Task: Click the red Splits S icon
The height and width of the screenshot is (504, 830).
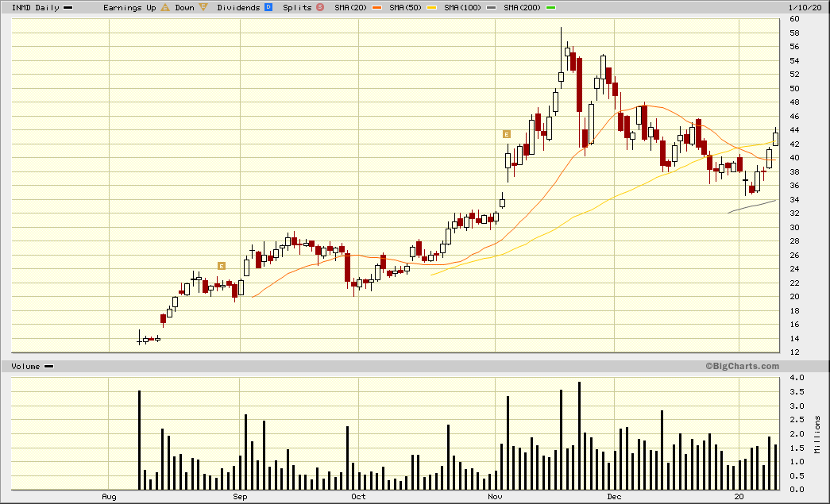Action: tap(319, 7)
